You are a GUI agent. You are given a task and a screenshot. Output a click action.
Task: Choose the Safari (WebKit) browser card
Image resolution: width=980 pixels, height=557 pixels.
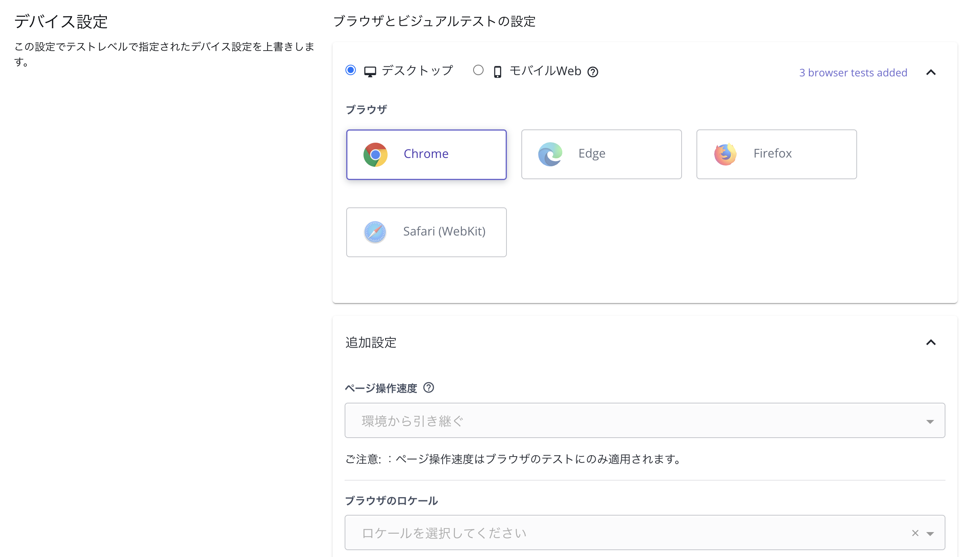[x=426, y=232]
